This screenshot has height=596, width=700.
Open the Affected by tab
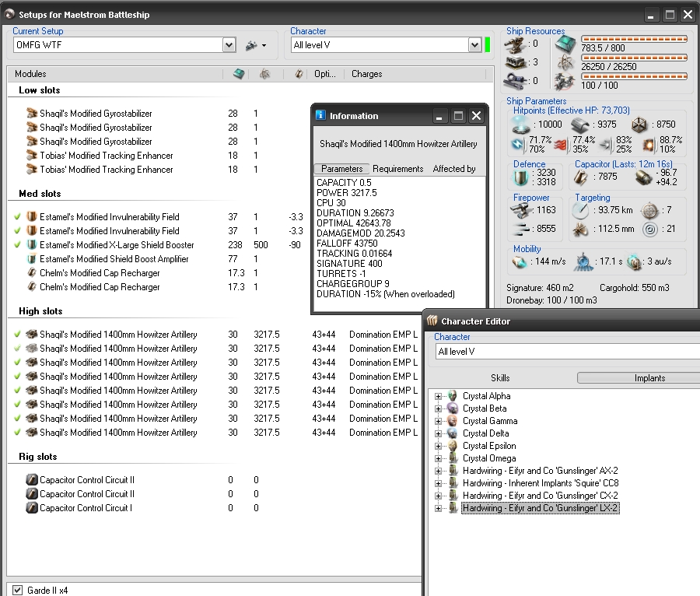pos(454,169)
